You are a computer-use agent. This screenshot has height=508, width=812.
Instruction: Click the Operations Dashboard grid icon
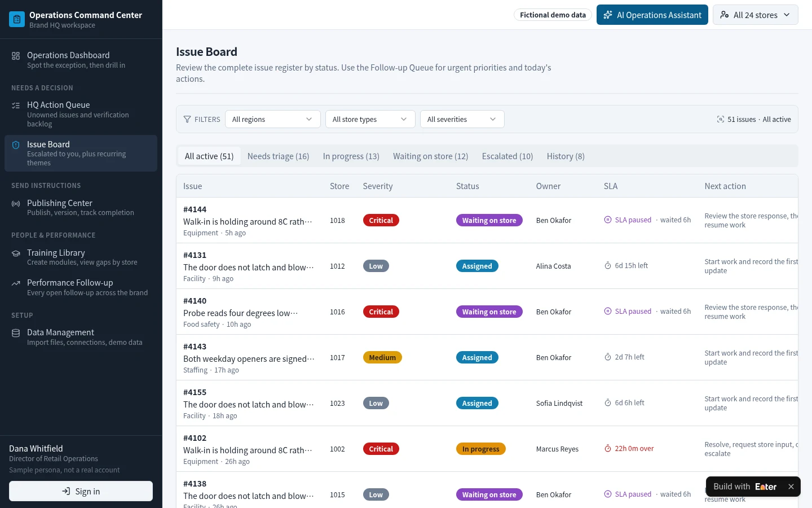tap(16, 56)
